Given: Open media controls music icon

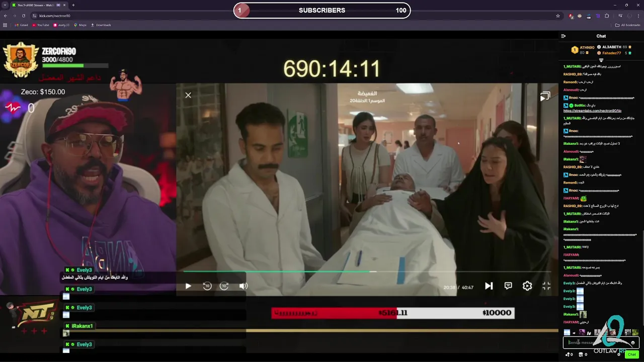Looking at the screenshot, I should 620,16.
